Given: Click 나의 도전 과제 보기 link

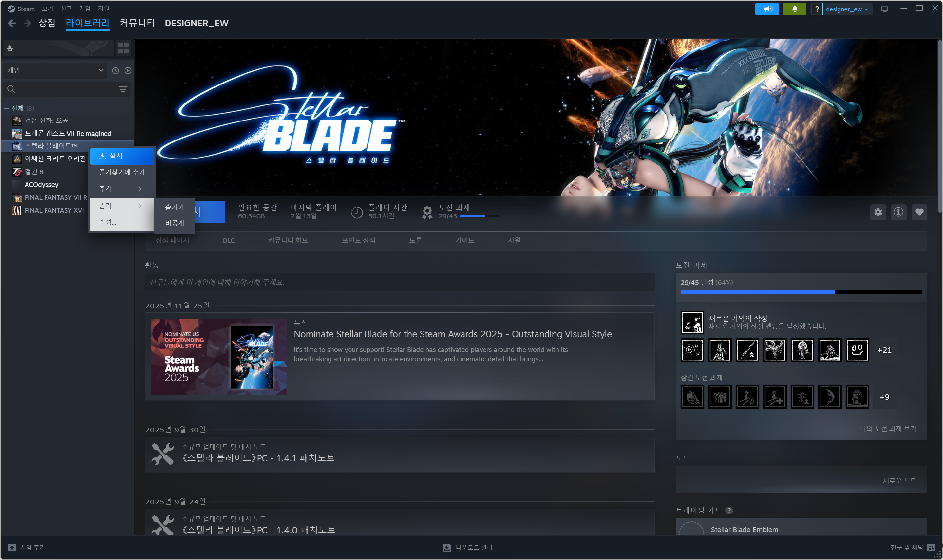Looking at the screenshot, I should [x=888, y=429].
